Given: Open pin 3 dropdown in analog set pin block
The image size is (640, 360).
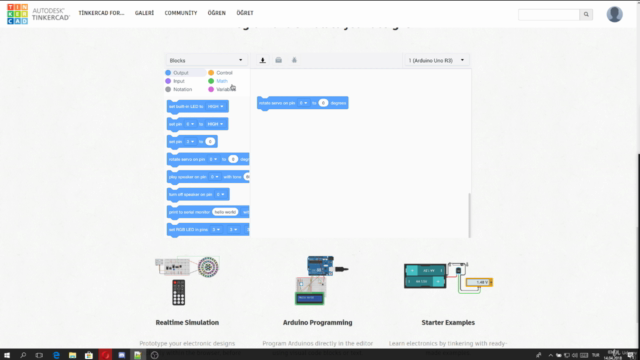Looking at the screenshot, I should [x=190, y=142].
